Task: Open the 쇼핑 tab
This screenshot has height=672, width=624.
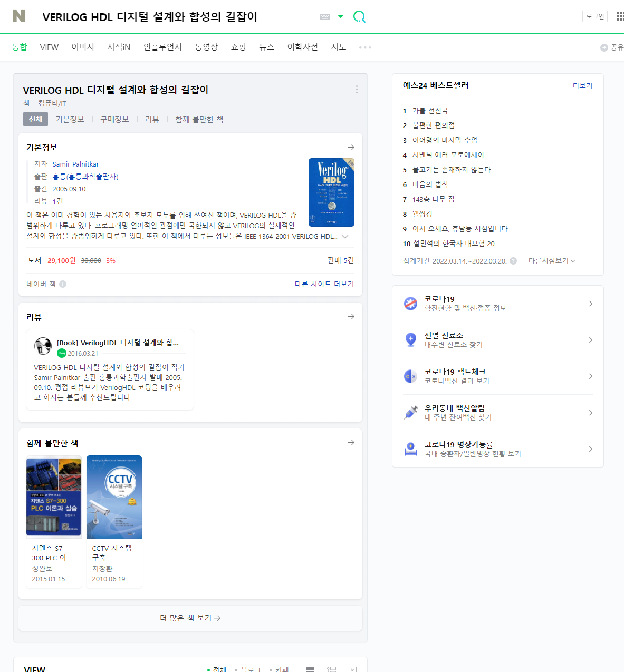Action: (238, 47)
